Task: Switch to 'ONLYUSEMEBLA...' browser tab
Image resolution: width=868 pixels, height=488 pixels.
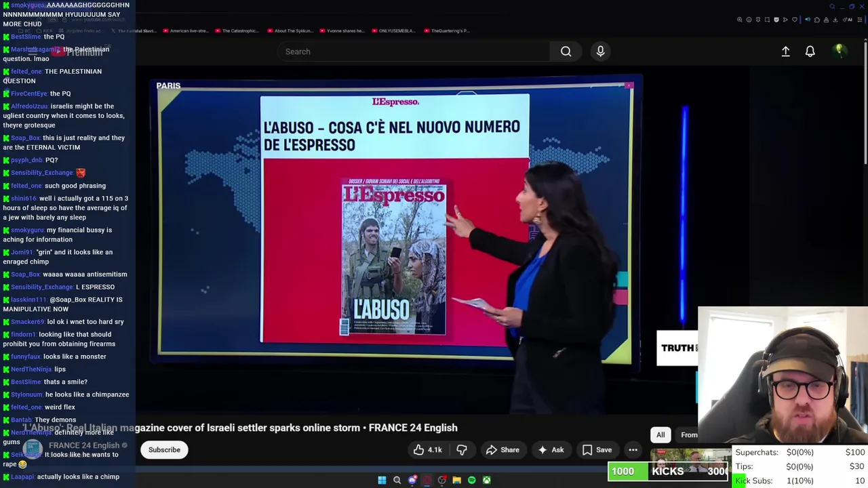Action: 394,30
